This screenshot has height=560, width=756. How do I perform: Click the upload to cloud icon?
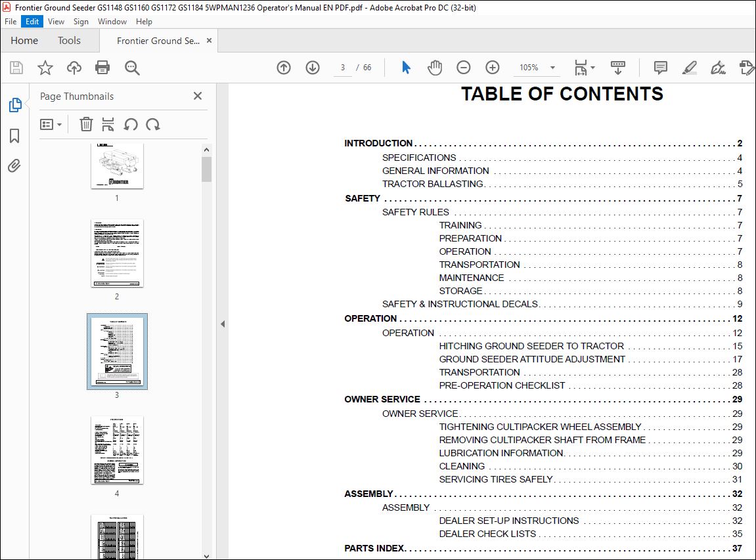coord(74,68)
